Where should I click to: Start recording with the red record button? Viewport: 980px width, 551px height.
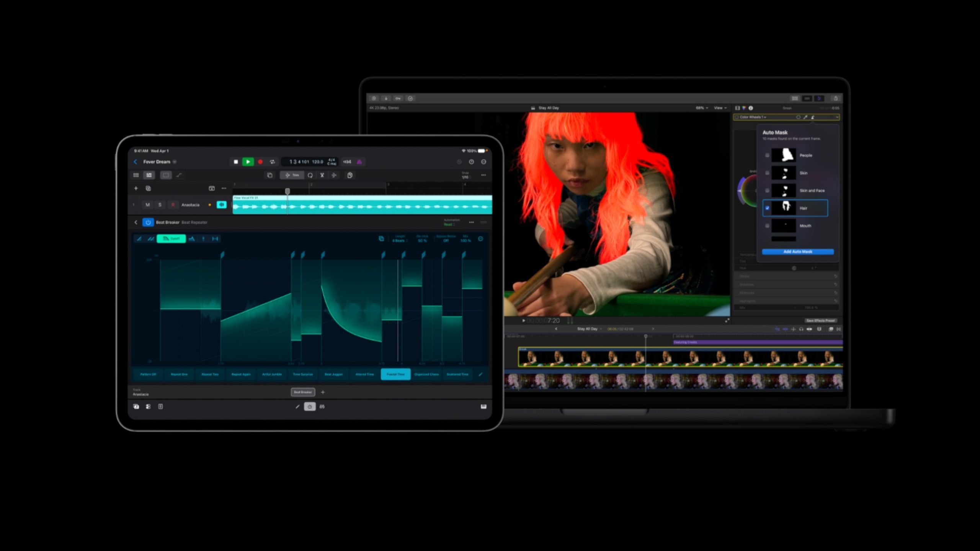[260, 162]
